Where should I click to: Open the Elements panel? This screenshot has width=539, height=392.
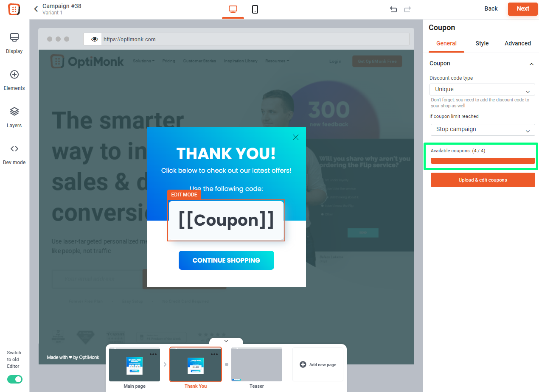point(14,75)
